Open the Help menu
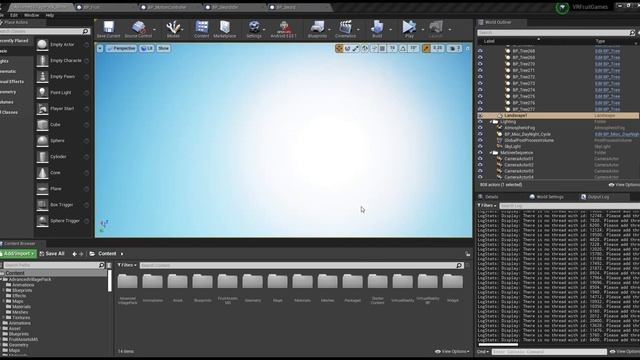This screenshot has width=640, height=360. point(50,15)
